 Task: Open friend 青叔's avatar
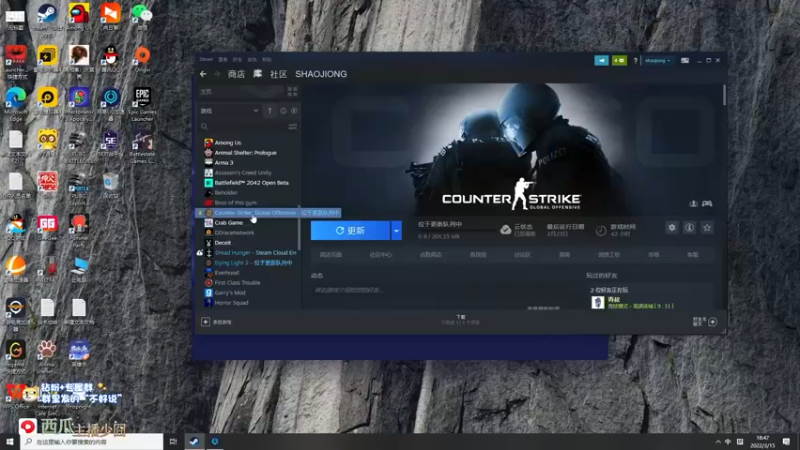coord(597,303)
